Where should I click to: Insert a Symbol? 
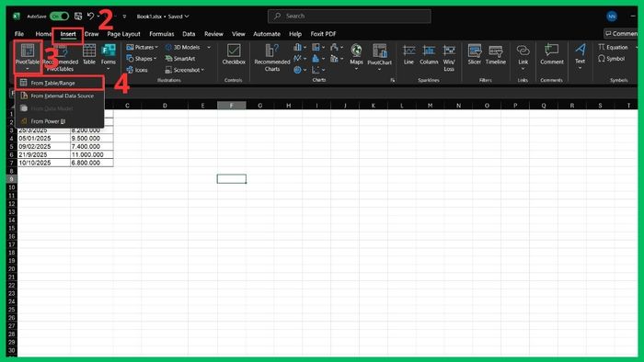pyautogui.click(x=612, y=59)
